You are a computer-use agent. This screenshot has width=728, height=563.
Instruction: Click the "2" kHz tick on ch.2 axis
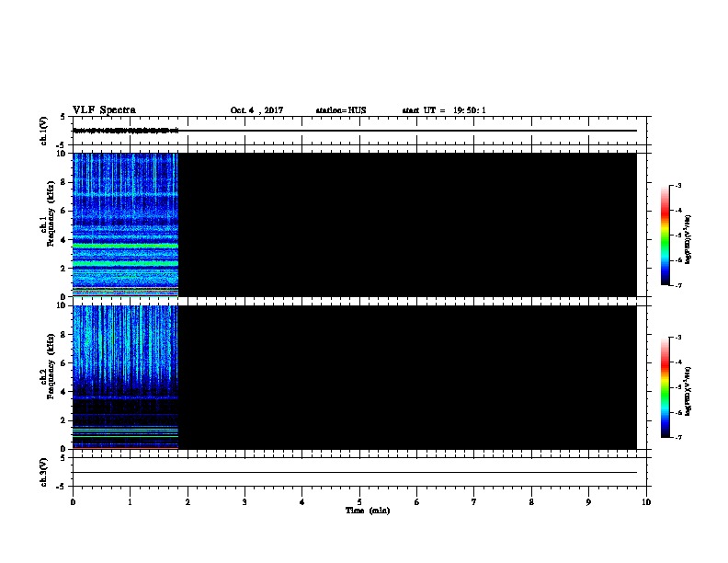click(63, 420)
